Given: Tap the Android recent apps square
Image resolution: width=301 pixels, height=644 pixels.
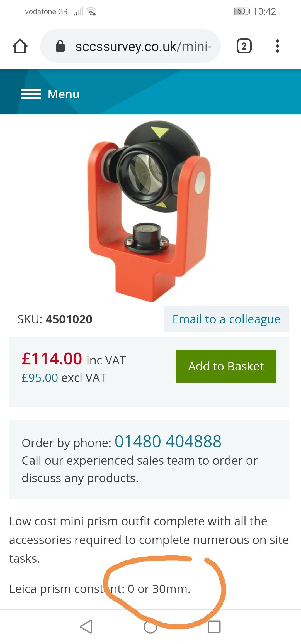Looking at the screenshot, I should [214, 627].
